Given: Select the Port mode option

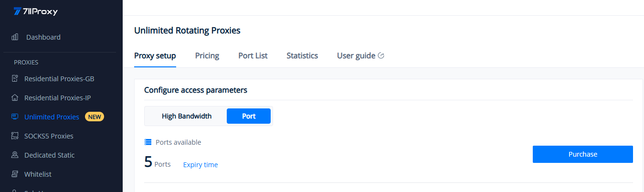Looking at the screenshot, I should point(249,116).
